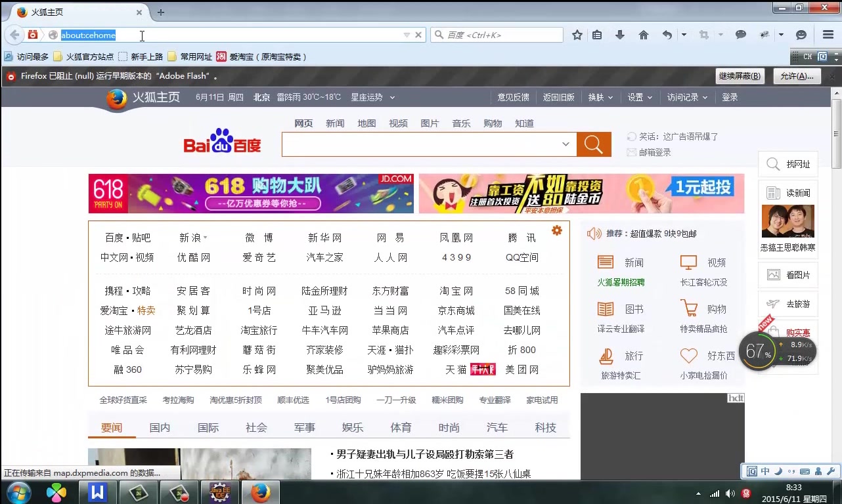Expand the 新浪 arrow in site grid
Image resolution: width=842 pixels, height=504 pixels.
(205, 238)
